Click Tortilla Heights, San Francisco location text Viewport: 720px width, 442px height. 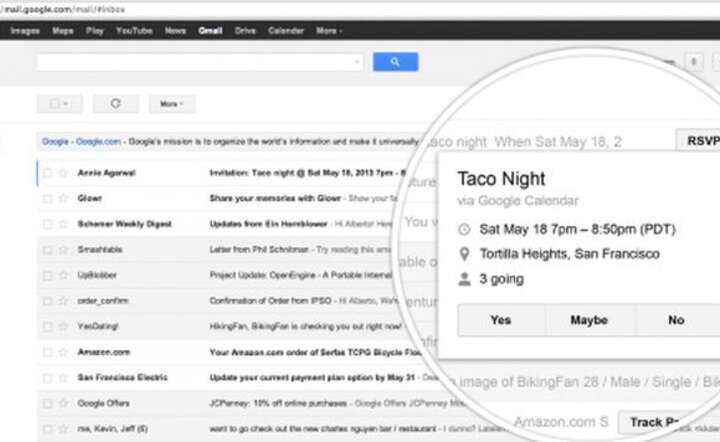pos(570,254)
